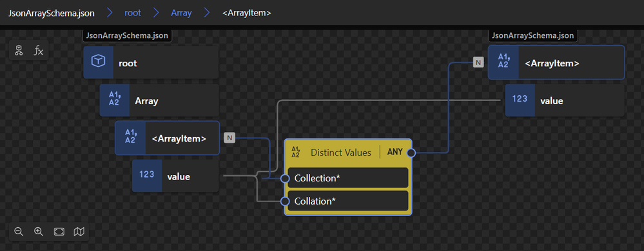Click the zoom out magnifier
Image resolution: width=644 pixels, height=251 pixels.
(x=19, y=232)
